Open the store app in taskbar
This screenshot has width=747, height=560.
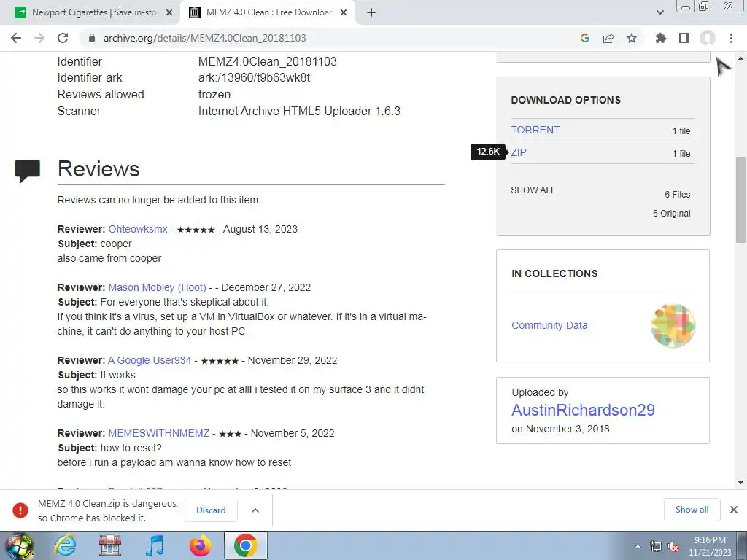tap(110, 545)
